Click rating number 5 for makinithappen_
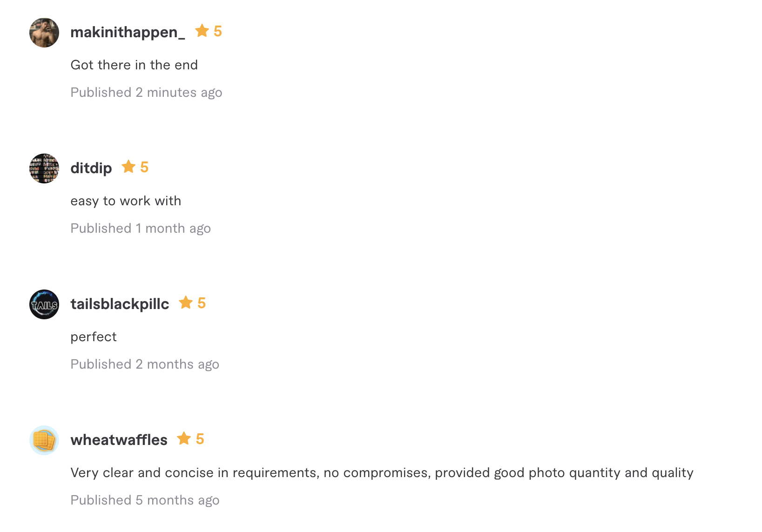Viewport: 762px width, 532px height. point(218,31)
